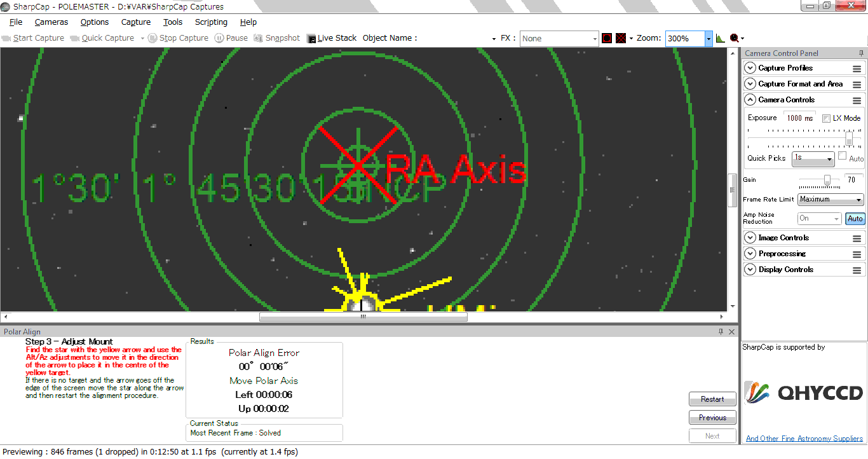Viewport: 868px width, 459px height.
Task: Open the Zoom level dropdown
Action: (x=709, y=39)
